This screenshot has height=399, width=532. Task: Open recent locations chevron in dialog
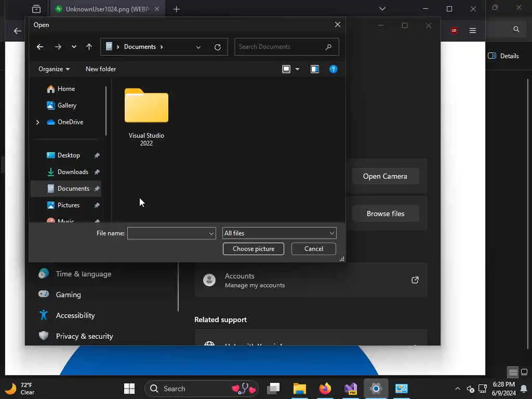[74, 47]
